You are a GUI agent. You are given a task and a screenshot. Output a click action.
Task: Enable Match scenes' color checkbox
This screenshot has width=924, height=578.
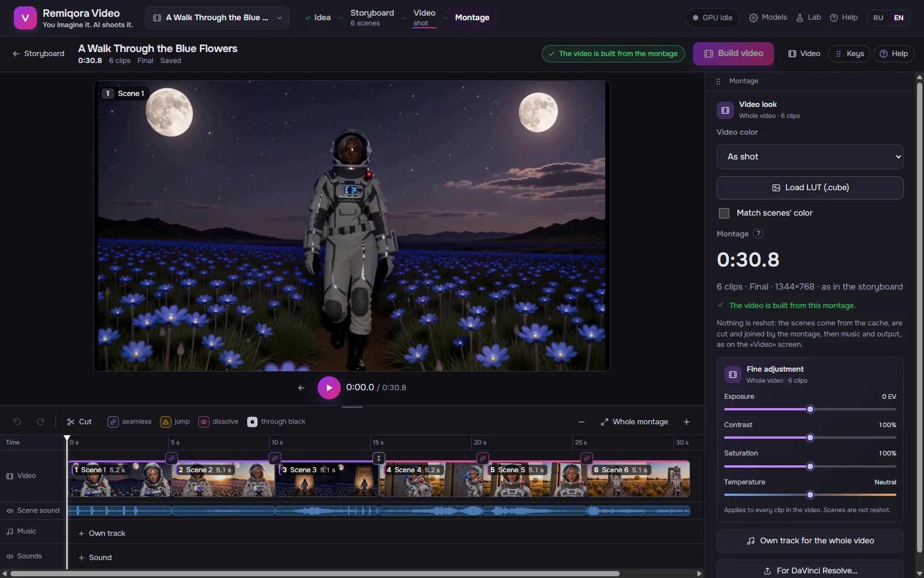(724, 213)
